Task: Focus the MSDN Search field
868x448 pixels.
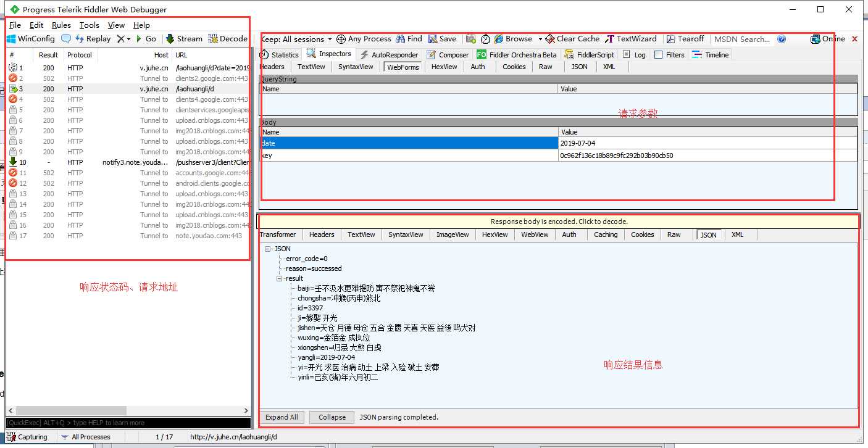Action: tap(743, 39)
